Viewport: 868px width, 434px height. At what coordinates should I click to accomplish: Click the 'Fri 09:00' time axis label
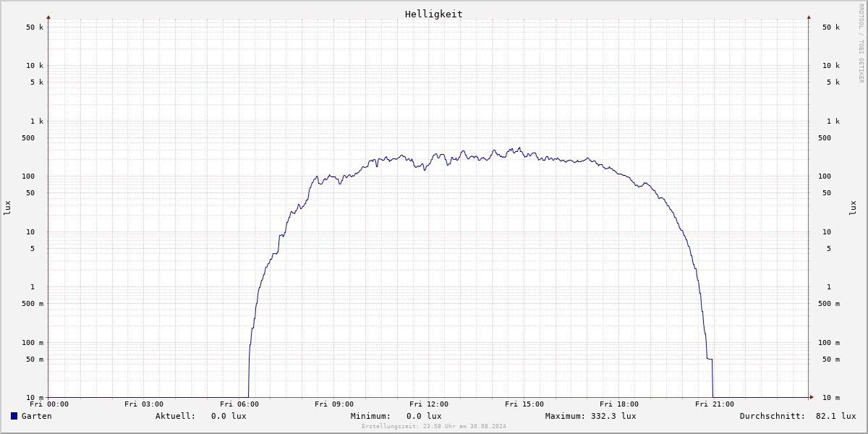334,404
